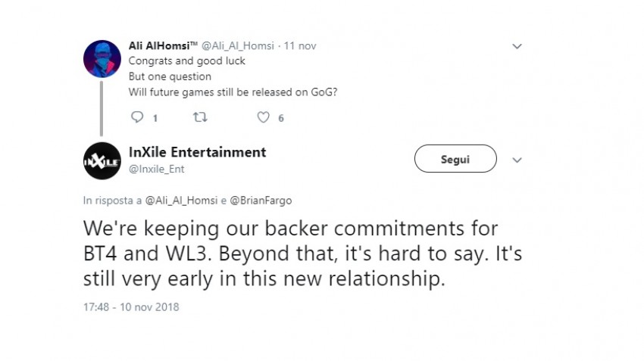Click the like count number 6
Image resolution: width=644 pixels, height=361 pixels.
coord(281,118)
